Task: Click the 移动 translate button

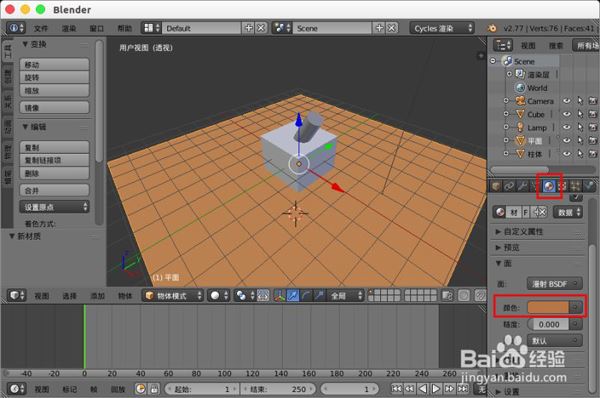Action: click(x=54, y=64)
